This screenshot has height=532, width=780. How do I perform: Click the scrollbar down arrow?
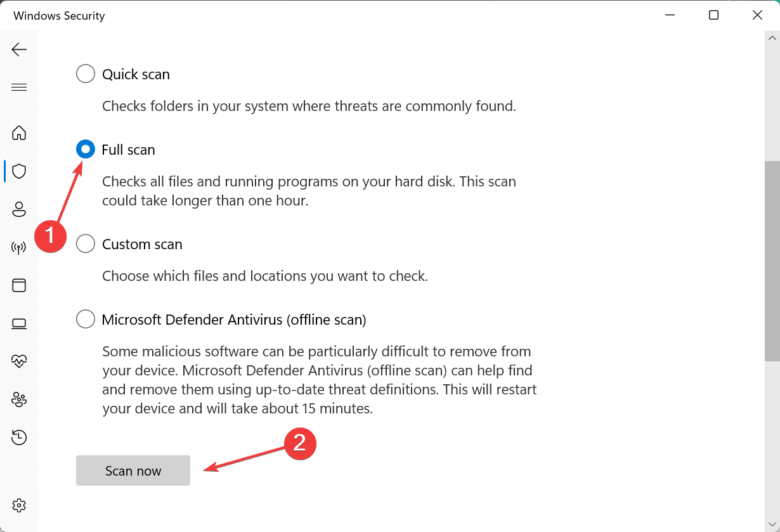(x=772, y=524)
